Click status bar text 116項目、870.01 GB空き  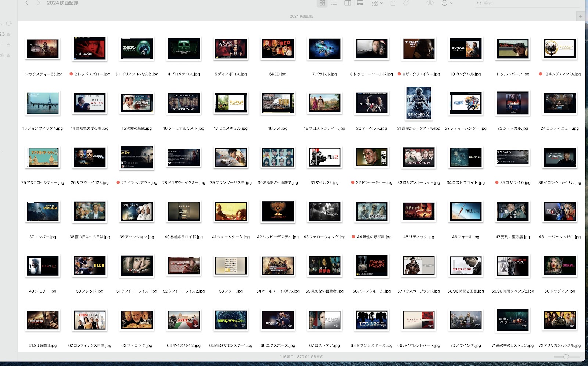pos(301,357)
